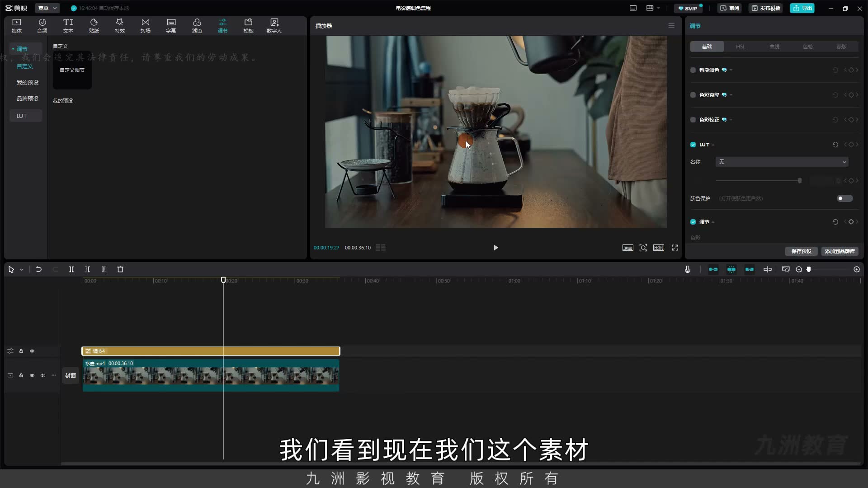
Task: Open the LUT 名称 dropdown showing 无
Action: [782, 162]
